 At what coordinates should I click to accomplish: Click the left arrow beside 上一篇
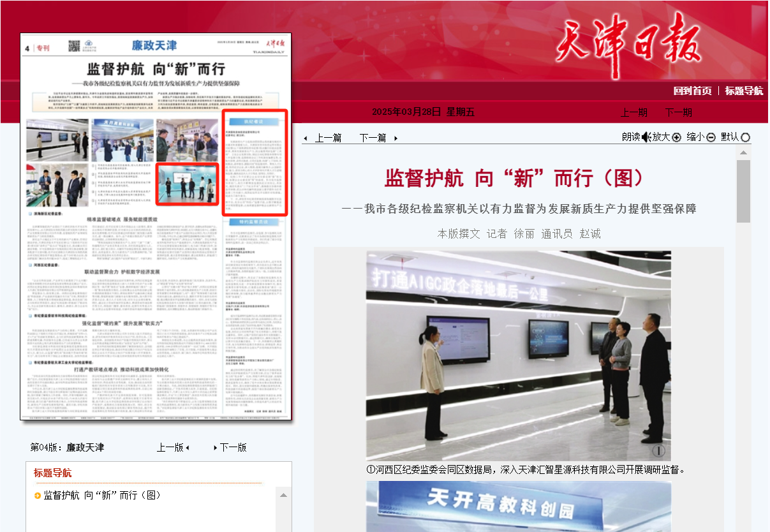click(x=306, y=138)
